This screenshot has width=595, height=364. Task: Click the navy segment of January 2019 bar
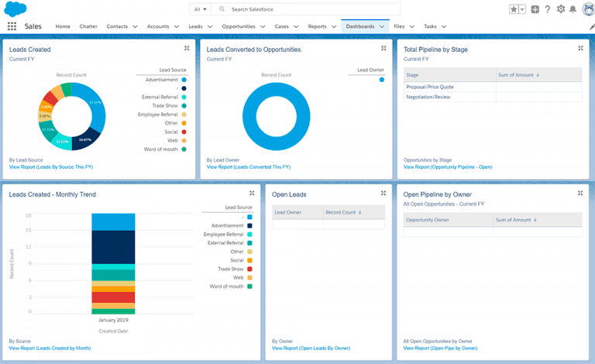click(x=113, y=247)
